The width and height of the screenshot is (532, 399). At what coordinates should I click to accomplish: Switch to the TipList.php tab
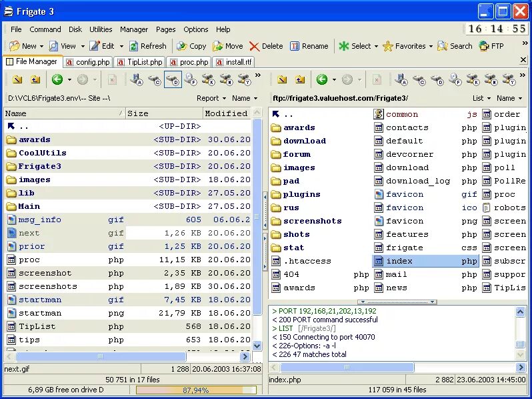(140, 63)
